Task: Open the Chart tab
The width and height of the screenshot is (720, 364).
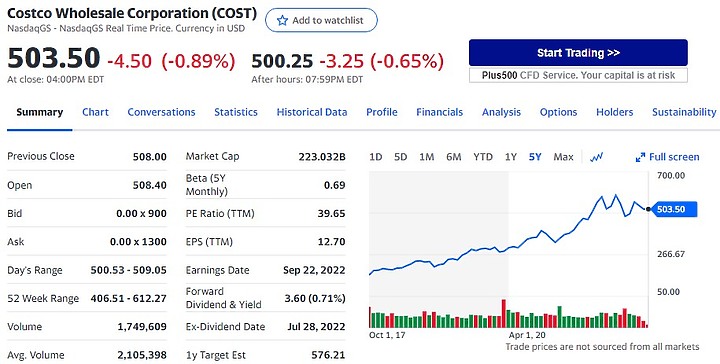Action: pos(96,112)
